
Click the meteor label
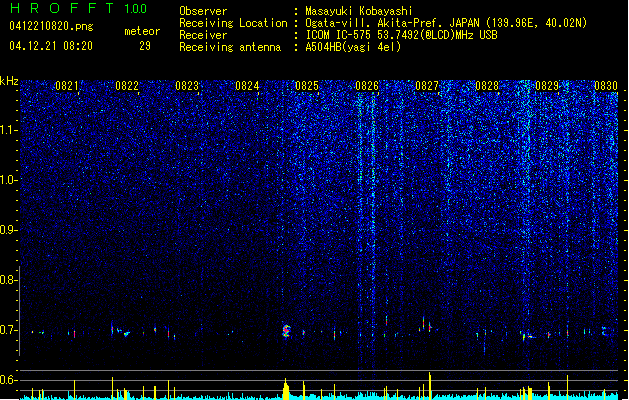142,31
